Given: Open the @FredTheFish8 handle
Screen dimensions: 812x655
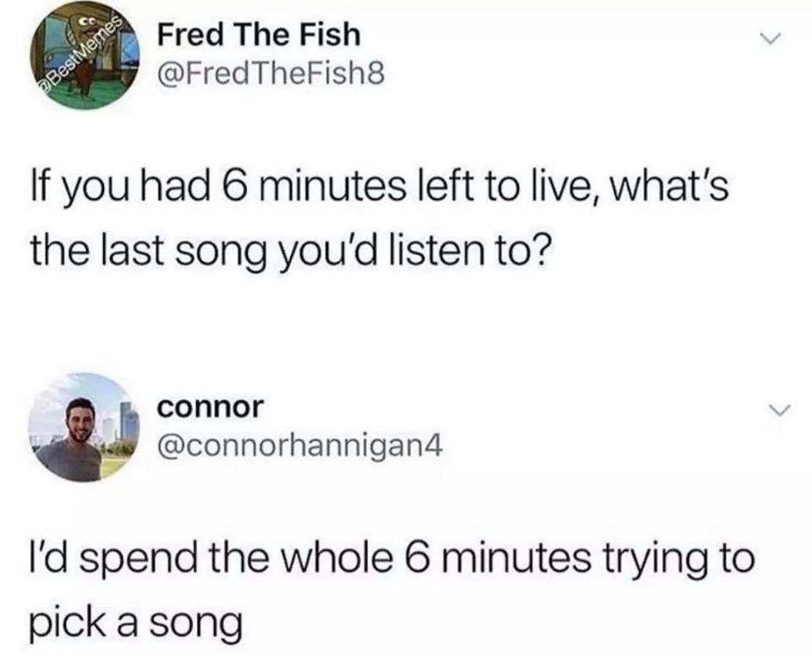Looking at the screenshot, I should click(x=272, y=75).
